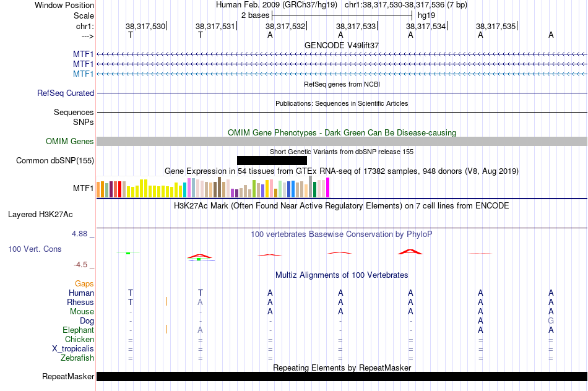The height and width of the screenshot is (391, 588).
Task: Click the Publications: Sequences in Scientific Articles title
Action: pyautogui.click(x=342, y=103)
